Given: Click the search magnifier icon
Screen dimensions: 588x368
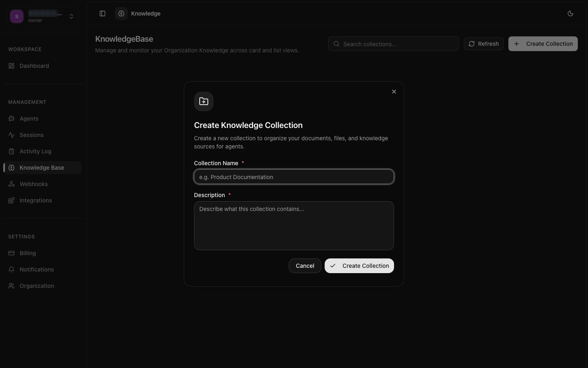Looking at the screenshot, I should [336, 44].
